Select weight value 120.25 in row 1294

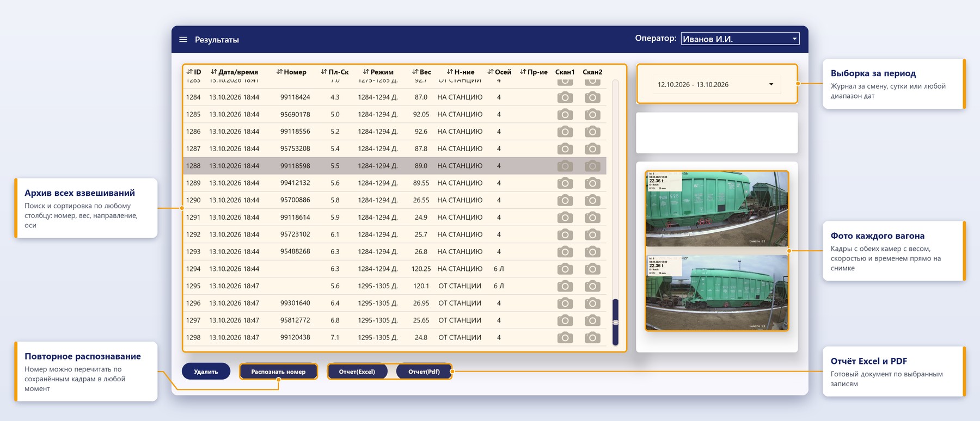pyautogui.click(x=421, y=269)
